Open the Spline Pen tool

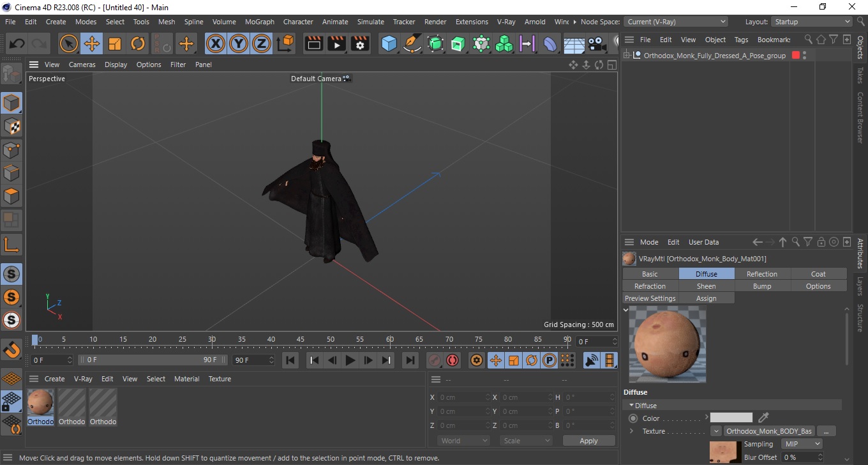pos(412,44)
